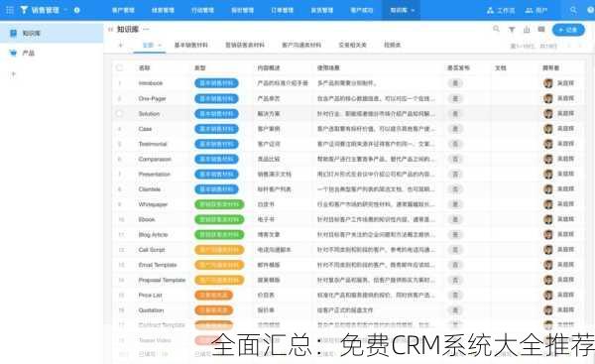Switch to the 交易相关类 view tab

pos(352,45)
